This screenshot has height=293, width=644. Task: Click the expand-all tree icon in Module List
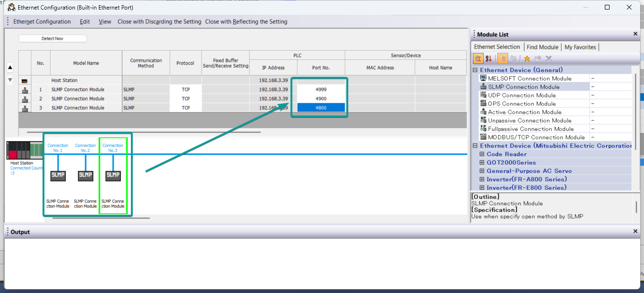(503, 58)
